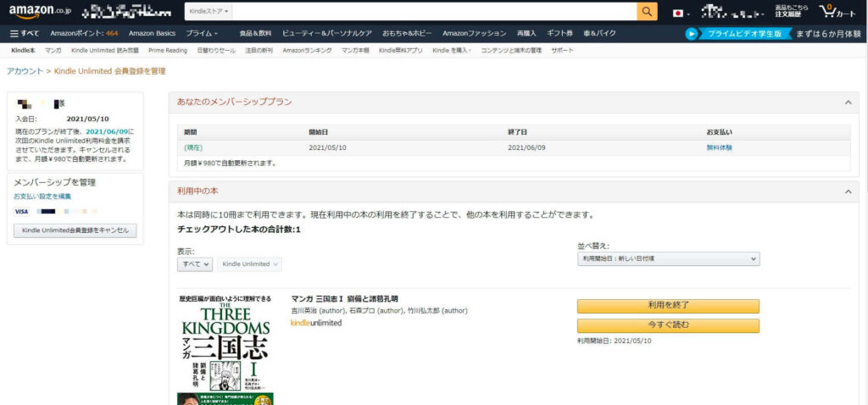The height and width of the screenshot is (405, 868).
Task: Click the orange search magnifier button
Action: pyautogui.click(x=647, y=12)
